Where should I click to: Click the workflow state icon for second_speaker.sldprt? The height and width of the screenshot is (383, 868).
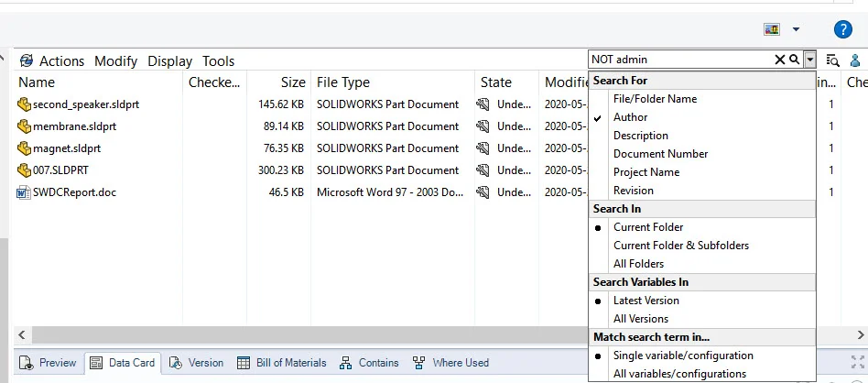[483, 104]
